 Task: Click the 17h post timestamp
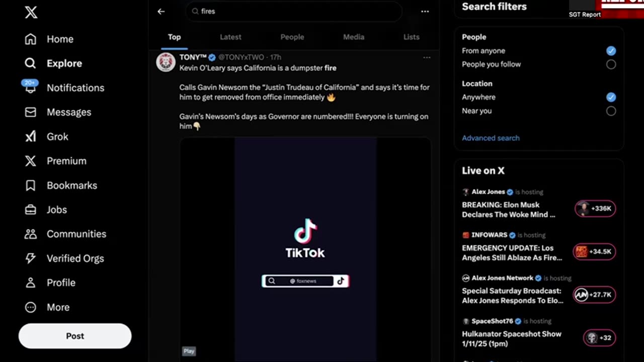coord(276,57)
